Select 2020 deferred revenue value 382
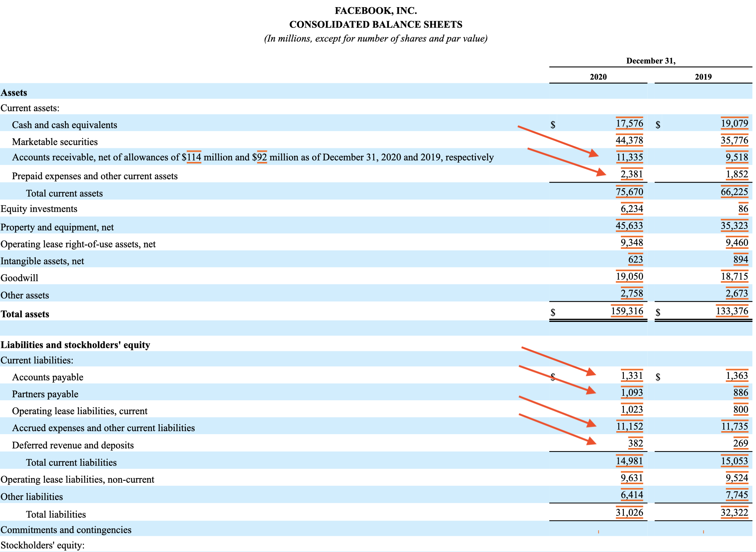 pyautogui.click(x=635, y=443)
